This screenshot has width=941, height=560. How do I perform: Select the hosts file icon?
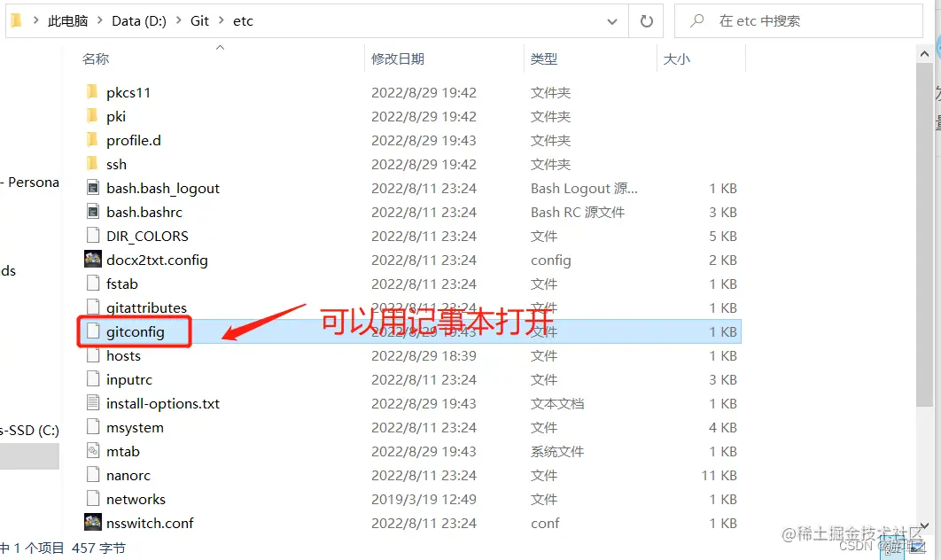coord(92,355)
